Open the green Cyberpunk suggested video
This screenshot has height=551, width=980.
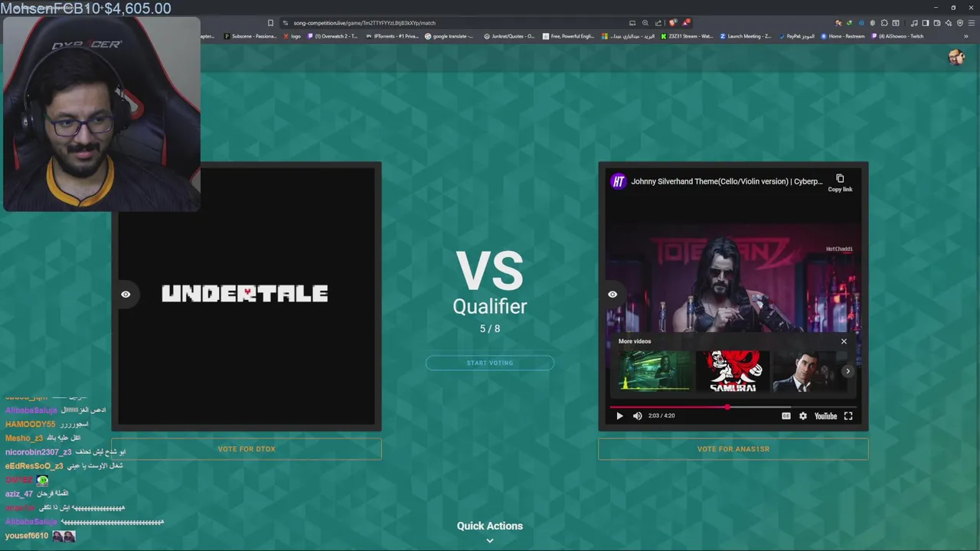[x=655, y=371]
